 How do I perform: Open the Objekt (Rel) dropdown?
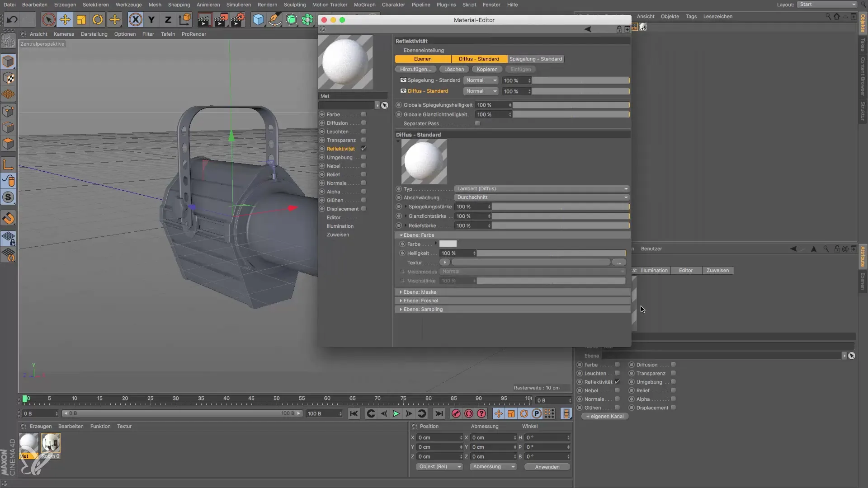(439, 467)
